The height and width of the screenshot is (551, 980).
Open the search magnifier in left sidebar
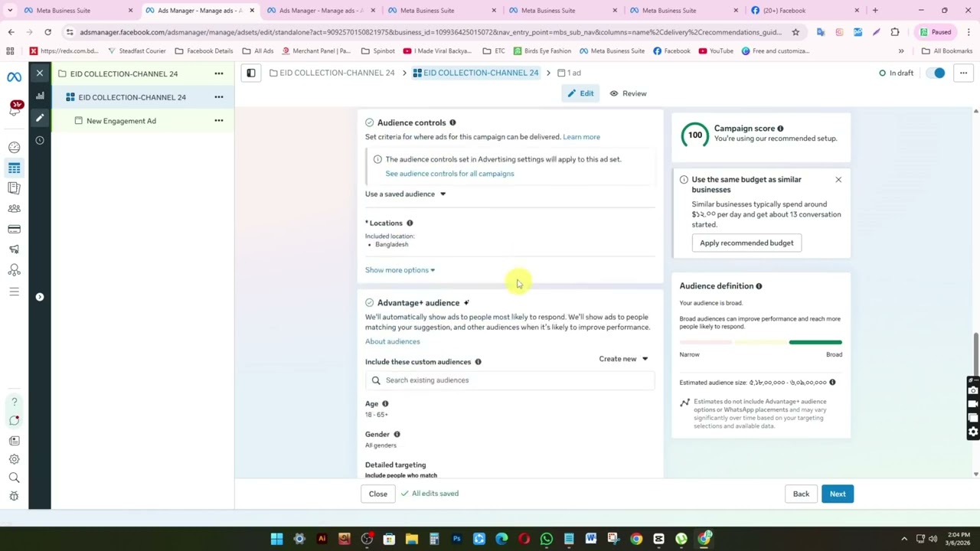14,478
